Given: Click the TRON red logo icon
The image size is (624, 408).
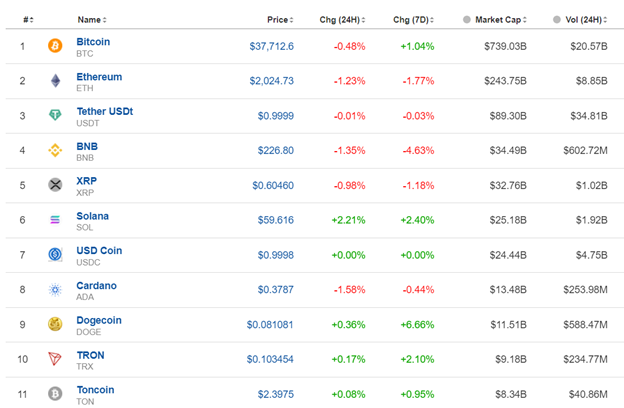Looking at the screenshot, I should 55,359.
